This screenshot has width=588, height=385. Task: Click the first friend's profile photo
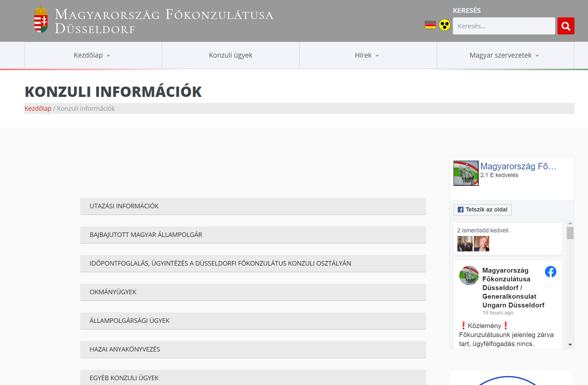coord(465,244)
